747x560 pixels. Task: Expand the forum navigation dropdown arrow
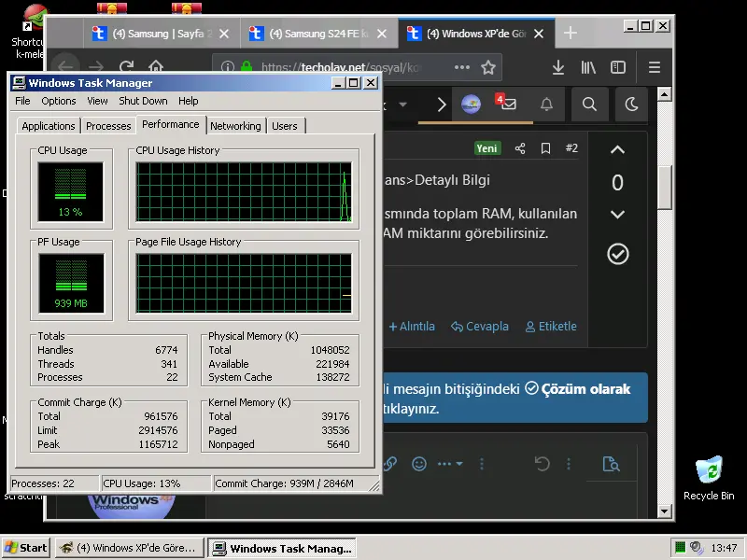point(403,105)
